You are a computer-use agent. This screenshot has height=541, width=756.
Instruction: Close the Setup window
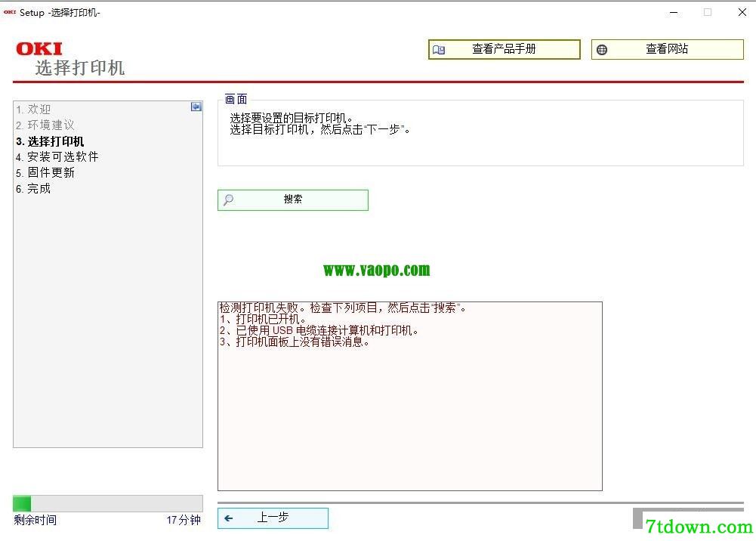pos(742,13)
